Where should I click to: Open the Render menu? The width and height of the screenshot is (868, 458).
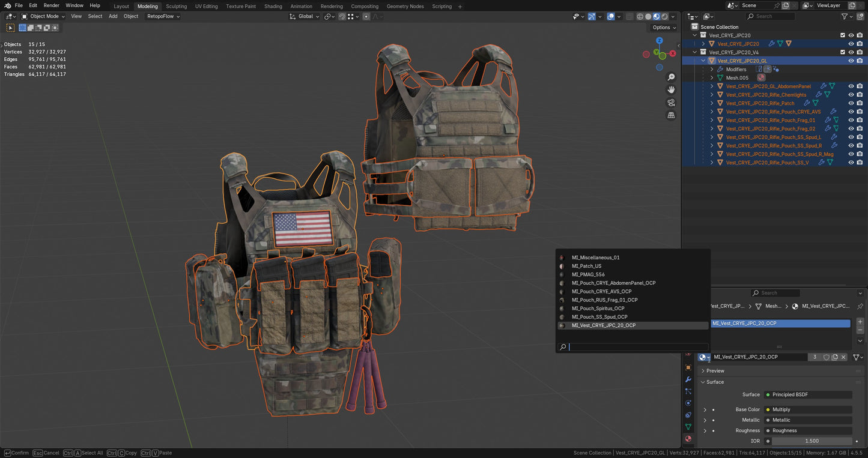click(52, 5)
